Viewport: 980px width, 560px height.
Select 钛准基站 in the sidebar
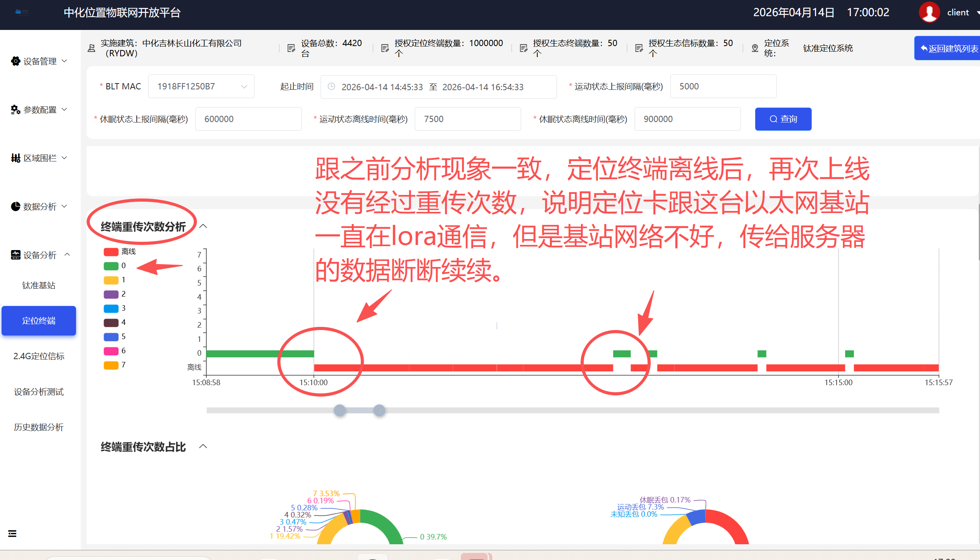pos(39,285)
